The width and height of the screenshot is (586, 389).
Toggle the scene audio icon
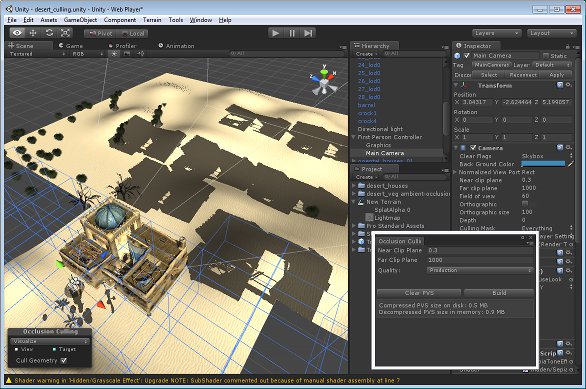click(x=140, y=54)
